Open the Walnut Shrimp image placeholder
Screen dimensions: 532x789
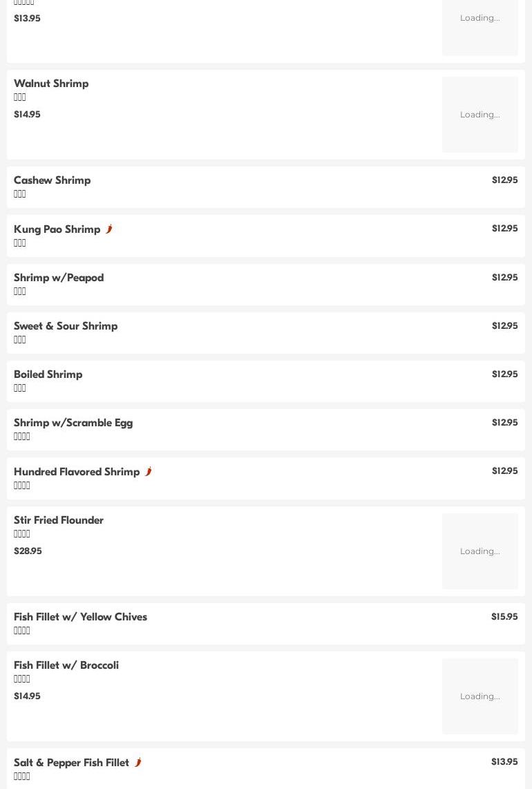(479, 115)
